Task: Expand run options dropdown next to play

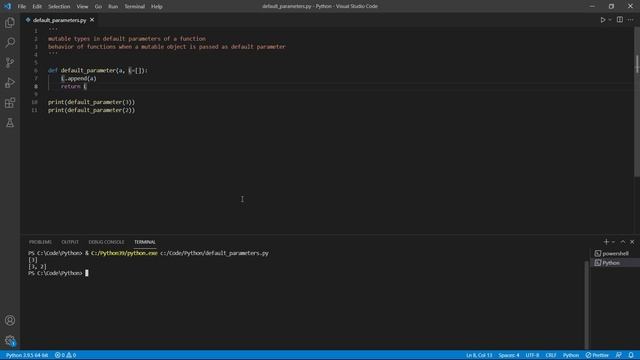Action: tap(610, 20)
